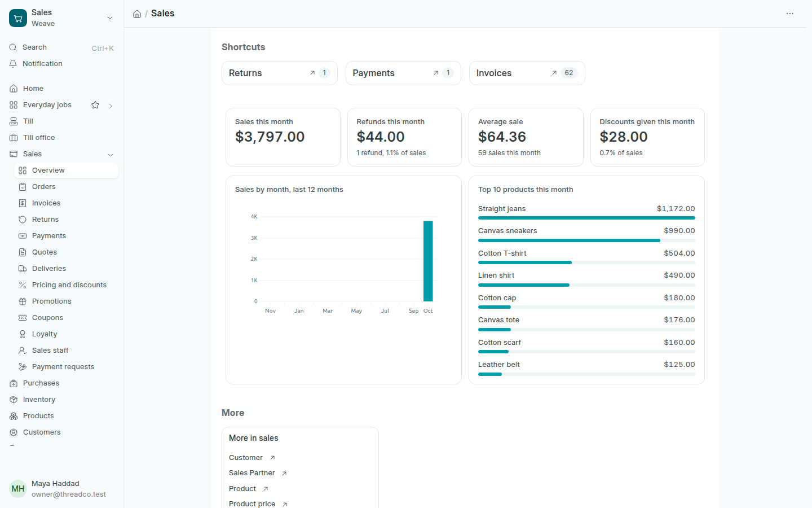Image resolution: width=812 pixels, height=508 pixels.
Task: Open the Payments shortcut card
Action: click(403, 73)
